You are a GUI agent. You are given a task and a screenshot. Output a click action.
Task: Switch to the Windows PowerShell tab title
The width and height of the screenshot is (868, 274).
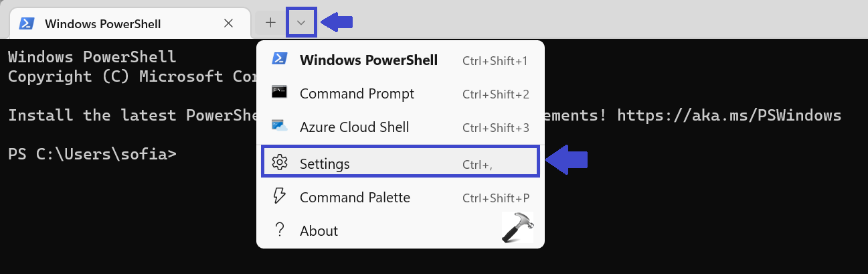[102, 23]
